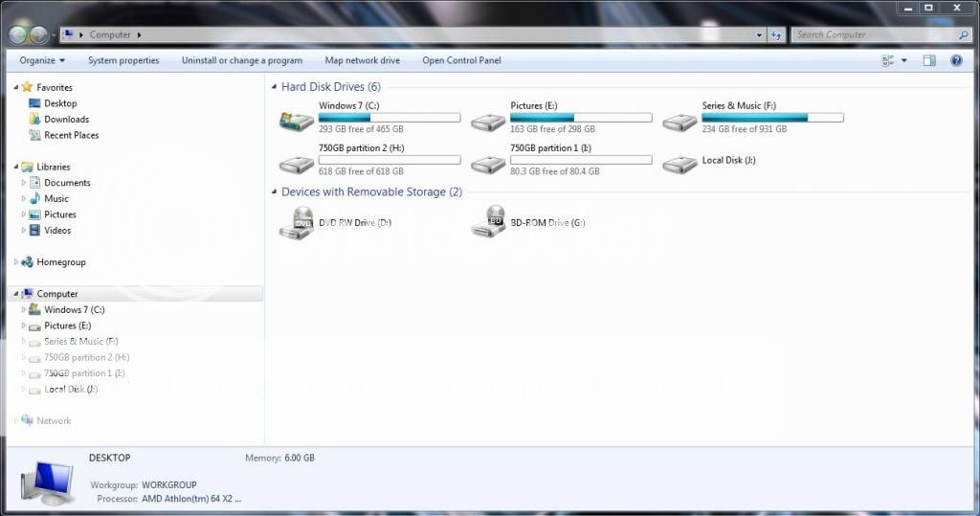Click the '80.3 GB free of 80.4 GB' text
Viewport: 980px width, 516px height.
[554, 171]
